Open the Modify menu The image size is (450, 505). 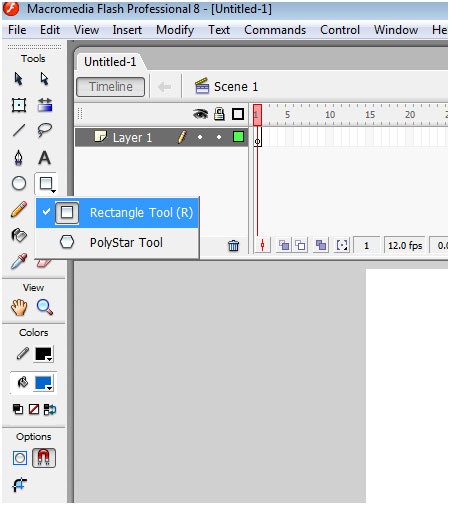pyautogui.click(x=175, y=30)
